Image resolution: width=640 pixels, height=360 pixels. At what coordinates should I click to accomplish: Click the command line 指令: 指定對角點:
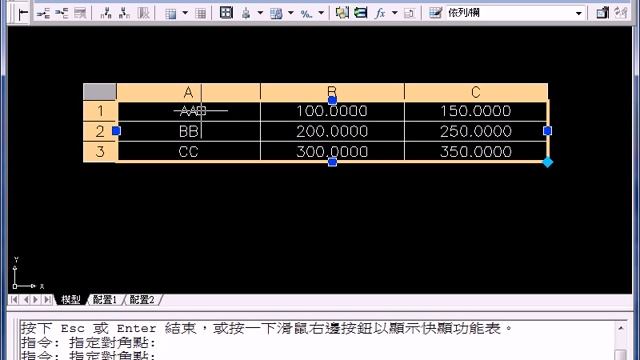[89, 342]
